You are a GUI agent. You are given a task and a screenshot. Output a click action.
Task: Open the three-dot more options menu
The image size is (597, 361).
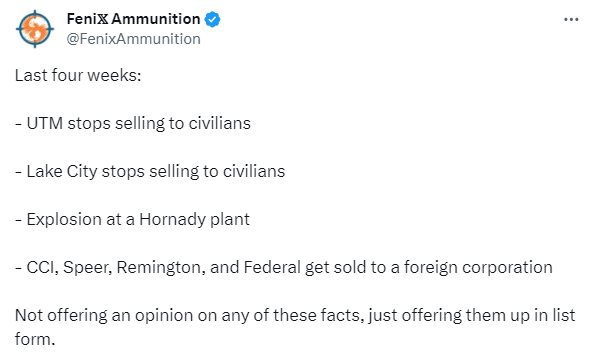point(571,19)
